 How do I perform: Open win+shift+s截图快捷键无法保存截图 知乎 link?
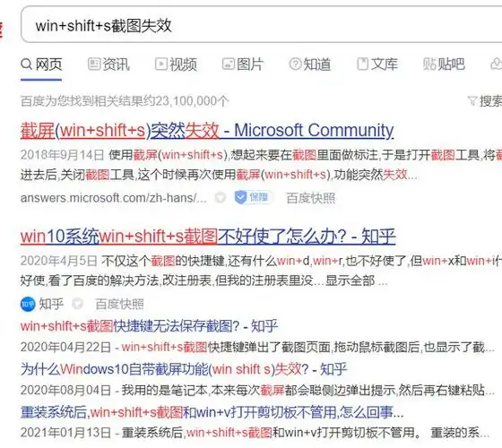click(x=149, y=326)
